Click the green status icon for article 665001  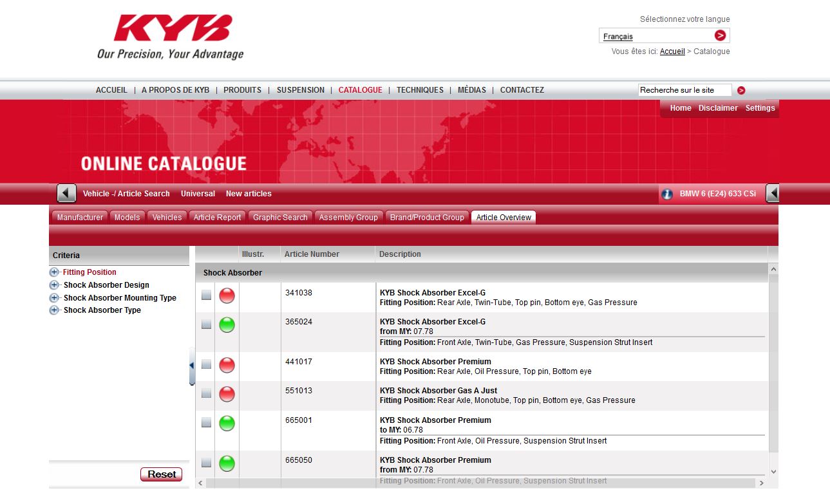(x=227, y=424)
